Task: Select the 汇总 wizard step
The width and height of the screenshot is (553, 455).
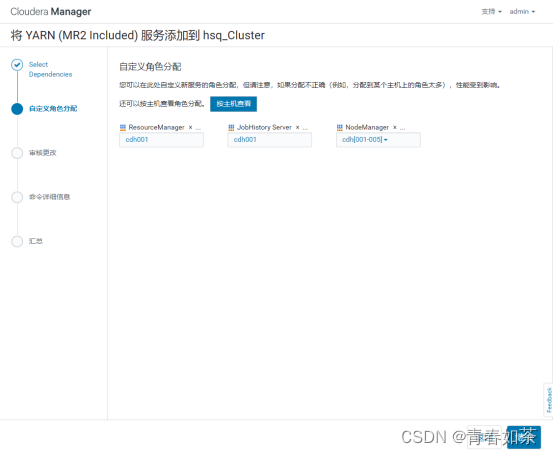Action: [x=36, y=241]
